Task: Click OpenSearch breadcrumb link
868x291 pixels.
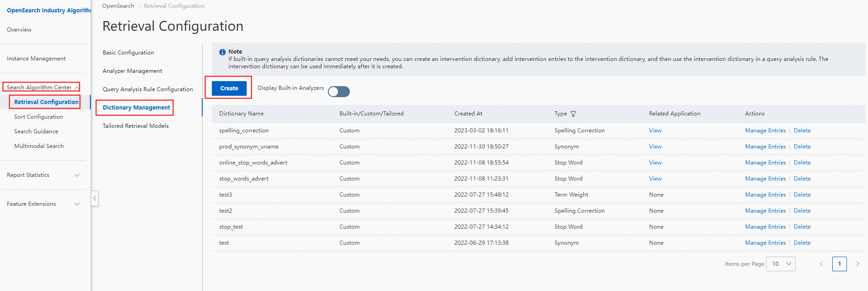Action: (x=118, y=6)
